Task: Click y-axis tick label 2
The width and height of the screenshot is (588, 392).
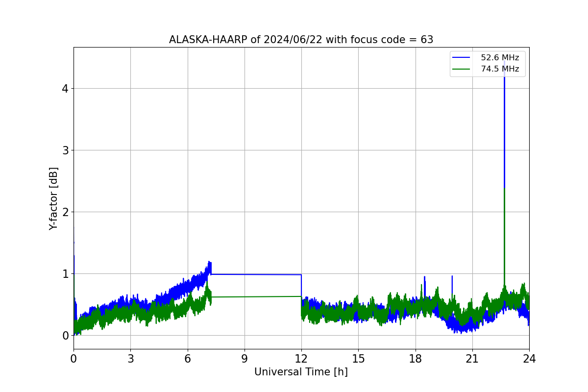Action: point(65,212)
